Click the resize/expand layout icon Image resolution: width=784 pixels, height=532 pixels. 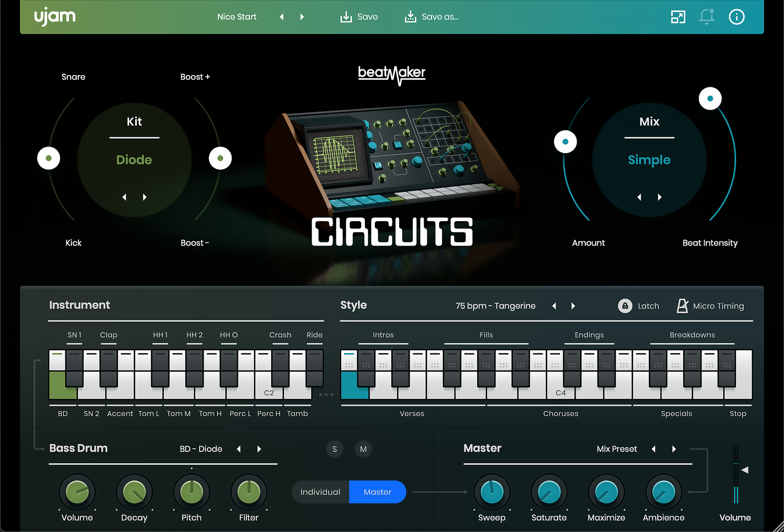coord(677,16)
